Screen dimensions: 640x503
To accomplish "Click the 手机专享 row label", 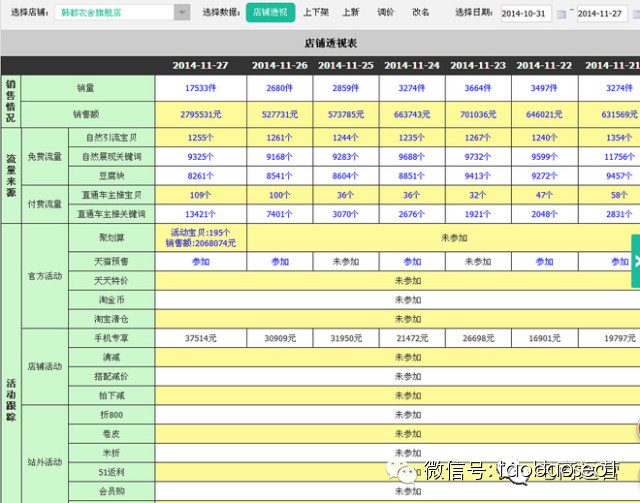I will click(111, 338).
